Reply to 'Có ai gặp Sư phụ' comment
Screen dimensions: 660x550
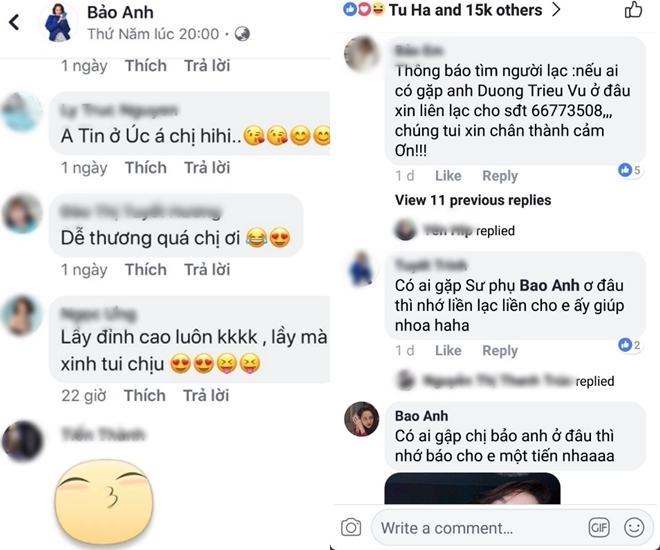pyautogui.click(x=500, y=351)
